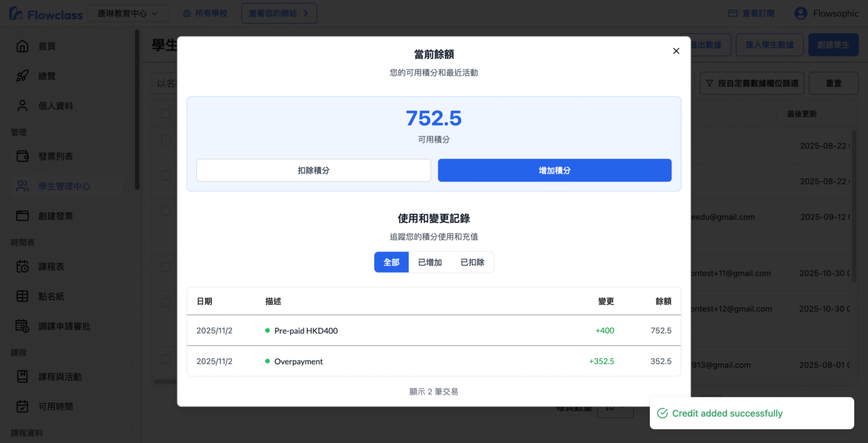Tick the second student row checkbox

(166, 175)
